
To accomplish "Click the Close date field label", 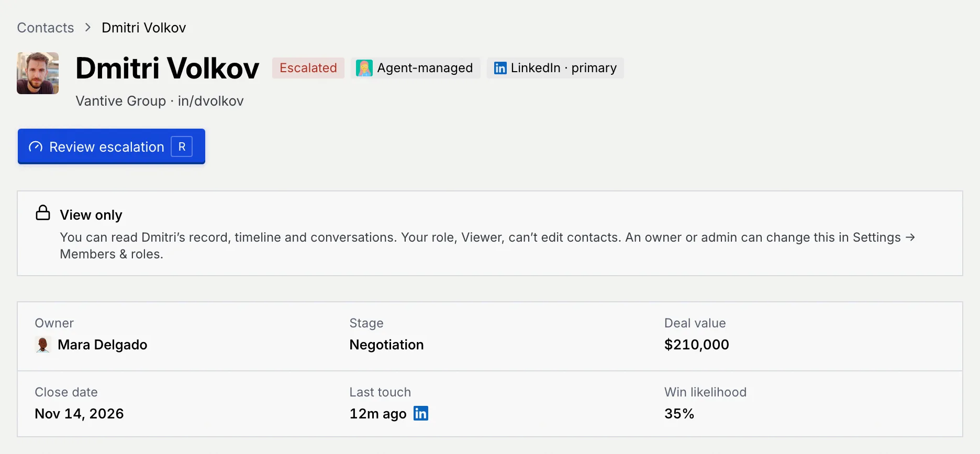I will tap(66, 392).
